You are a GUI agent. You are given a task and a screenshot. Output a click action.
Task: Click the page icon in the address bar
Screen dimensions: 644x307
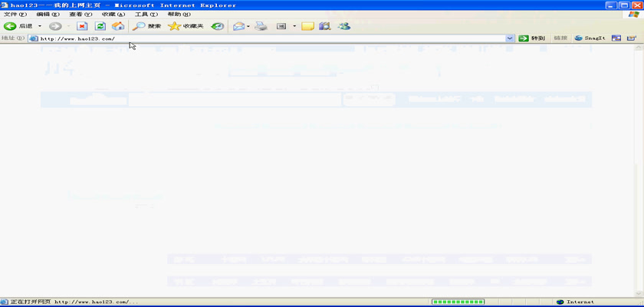pos(34,38)
